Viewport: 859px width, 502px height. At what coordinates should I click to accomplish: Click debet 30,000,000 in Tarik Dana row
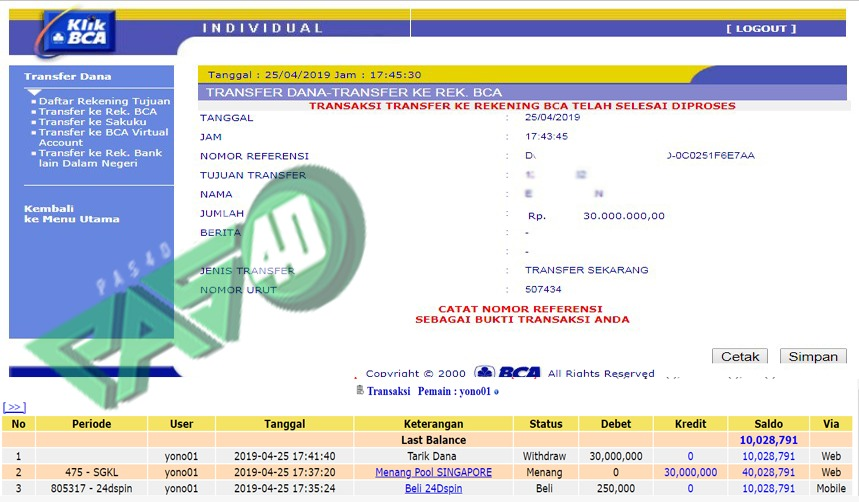[x=616, y=456]
